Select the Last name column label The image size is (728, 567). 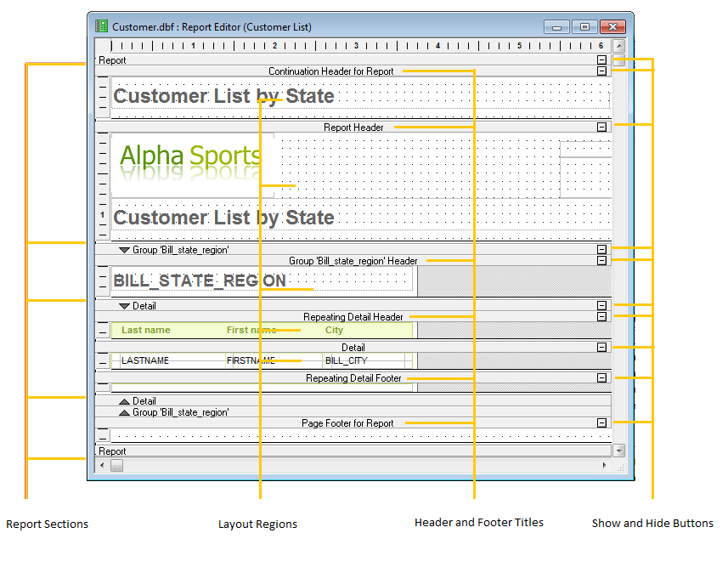coord(146,330)
